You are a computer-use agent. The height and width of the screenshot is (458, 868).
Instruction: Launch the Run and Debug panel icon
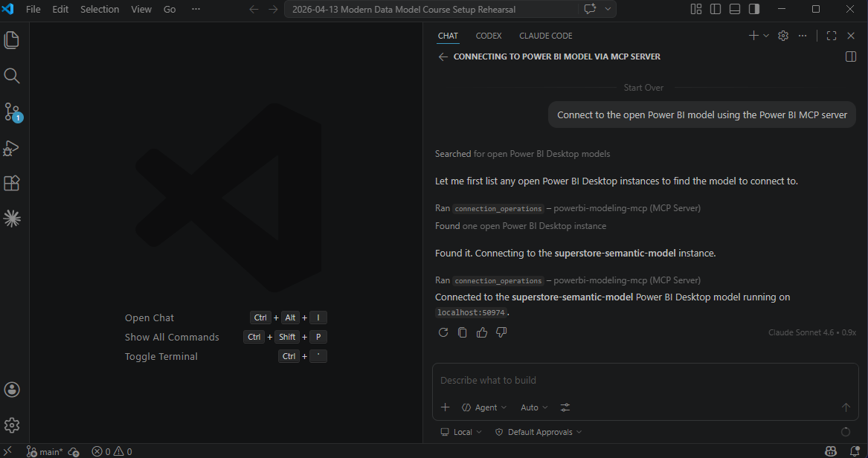(x=12, y=147)
